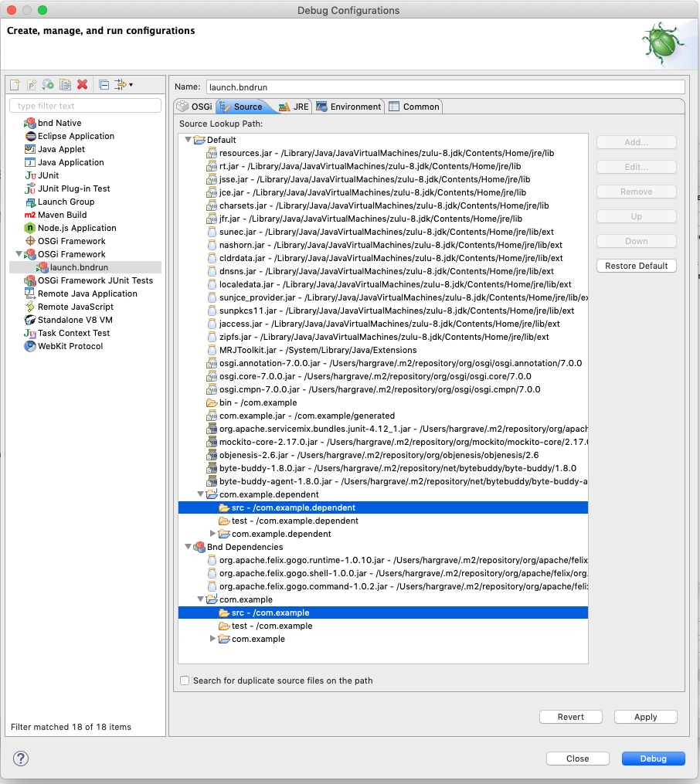Apply the configuration changes

(645, 717)
